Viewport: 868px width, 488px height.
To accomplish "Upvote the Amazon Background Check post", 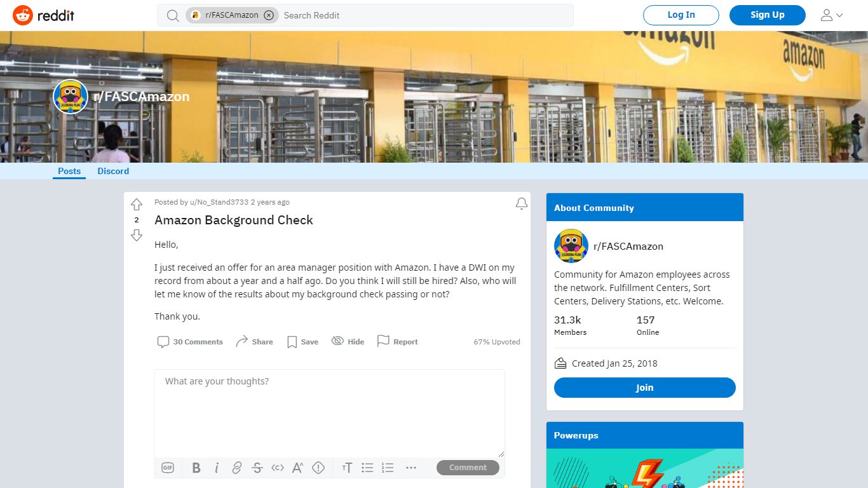I will pos(137,205).
